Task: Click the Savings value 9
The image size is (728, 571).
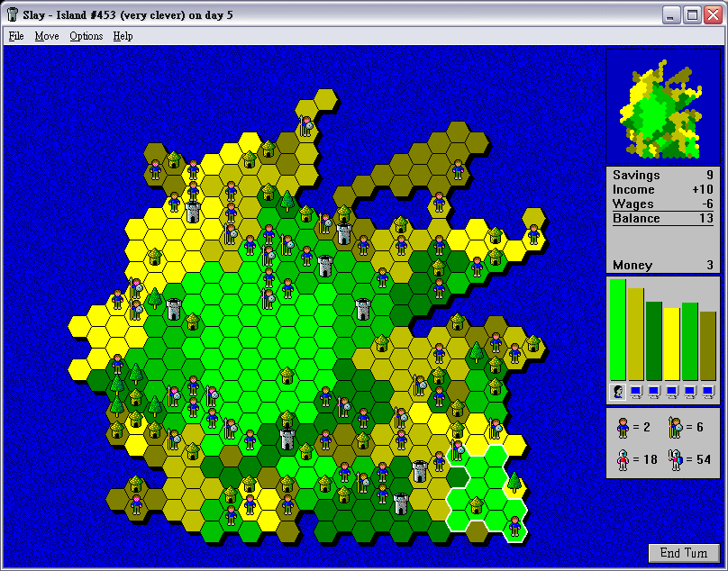Action: (x=709, y=175)
